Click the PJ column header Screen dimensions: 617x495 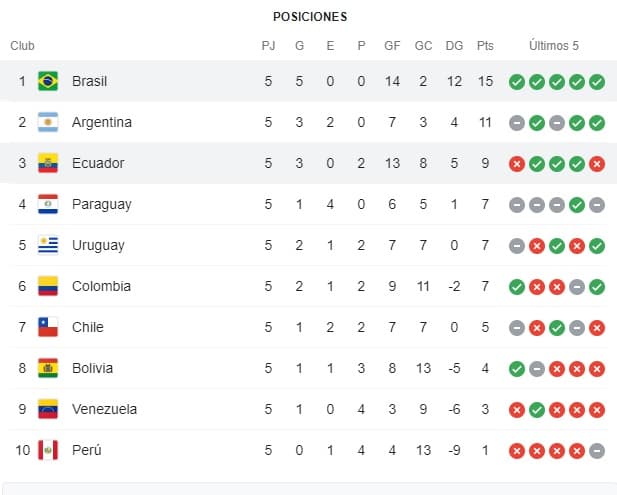click(x=268, y=46)
